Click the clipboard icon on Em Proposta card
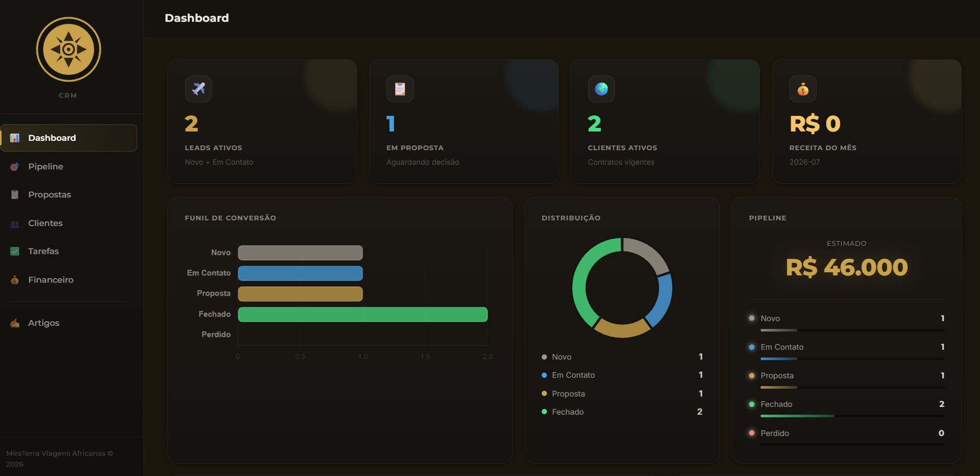 400,89
